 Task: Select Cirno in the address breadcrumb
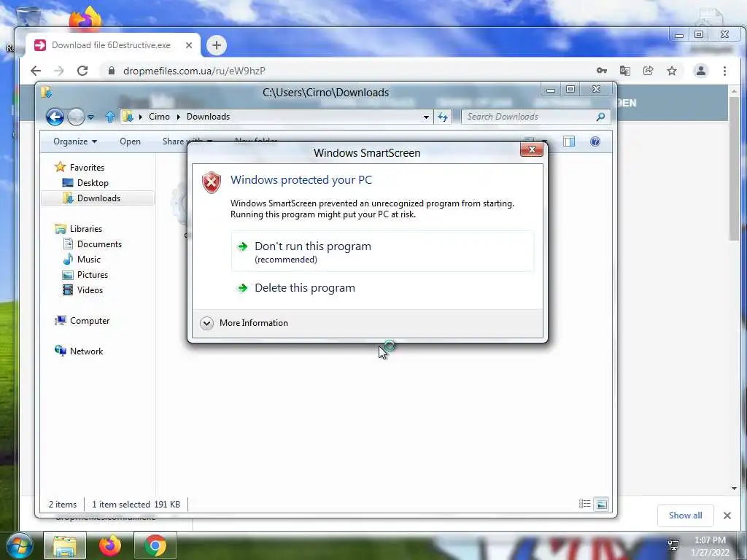click(159, 117)
